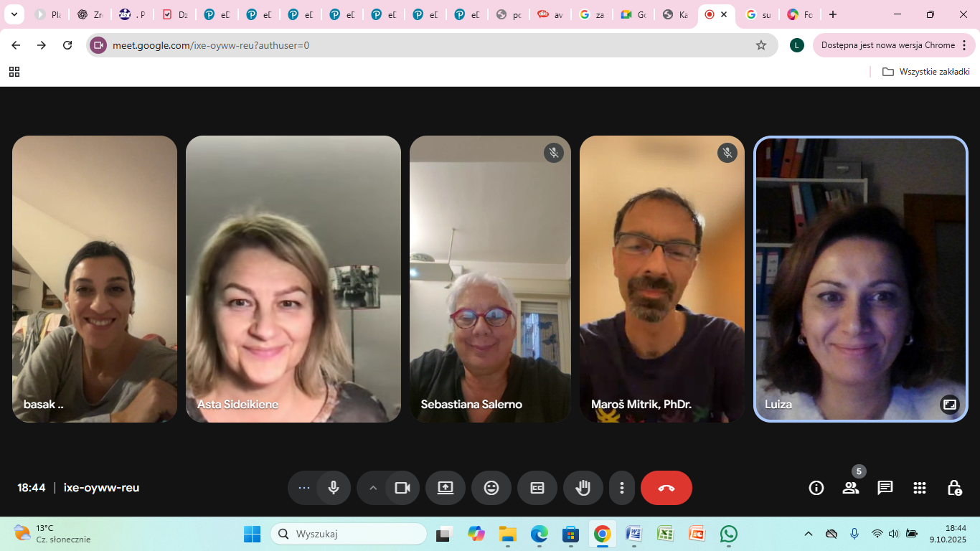980x551 pixels.
Task: Open the participants people panel
Action: click(851, 488)
